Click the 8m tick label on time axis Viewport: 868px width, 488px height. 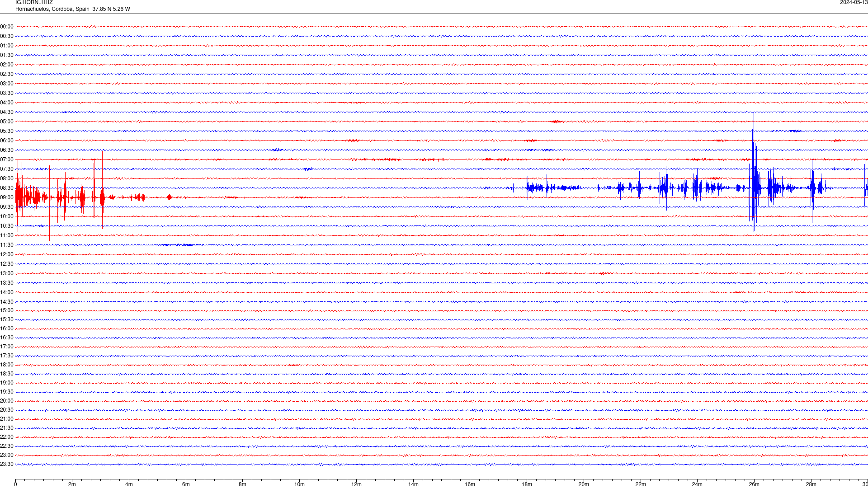pyautogui.click(x=243, y=484)
